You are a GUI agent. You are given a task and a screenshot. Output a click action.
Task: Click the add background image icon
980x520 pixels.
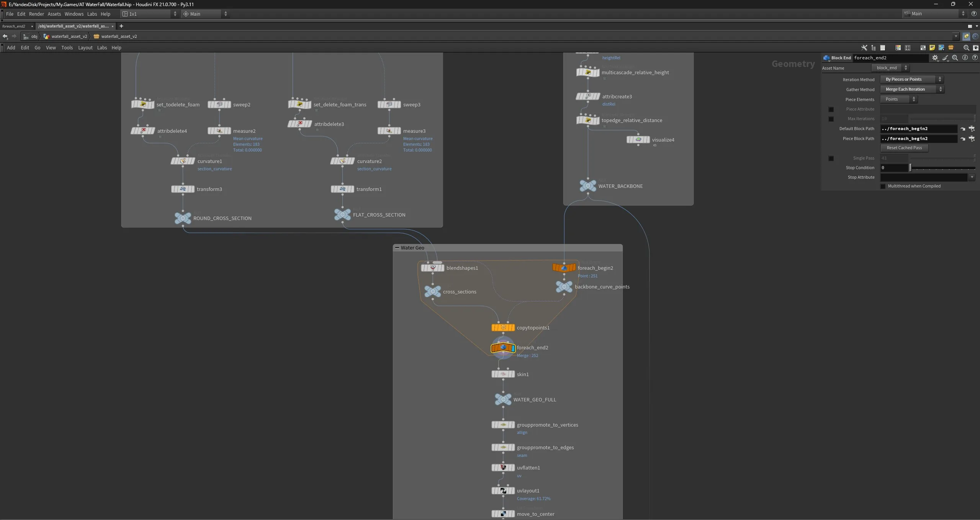(941, 48)
